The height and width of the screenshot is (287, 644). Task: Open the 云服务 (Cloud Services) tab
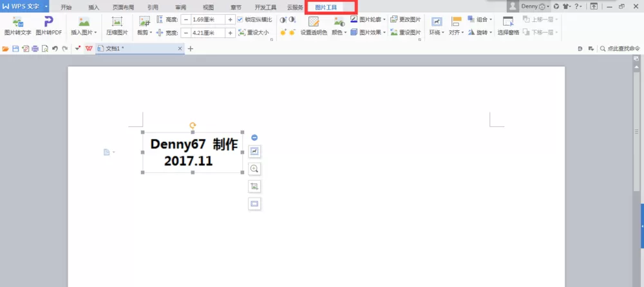(x=295, y=7)
